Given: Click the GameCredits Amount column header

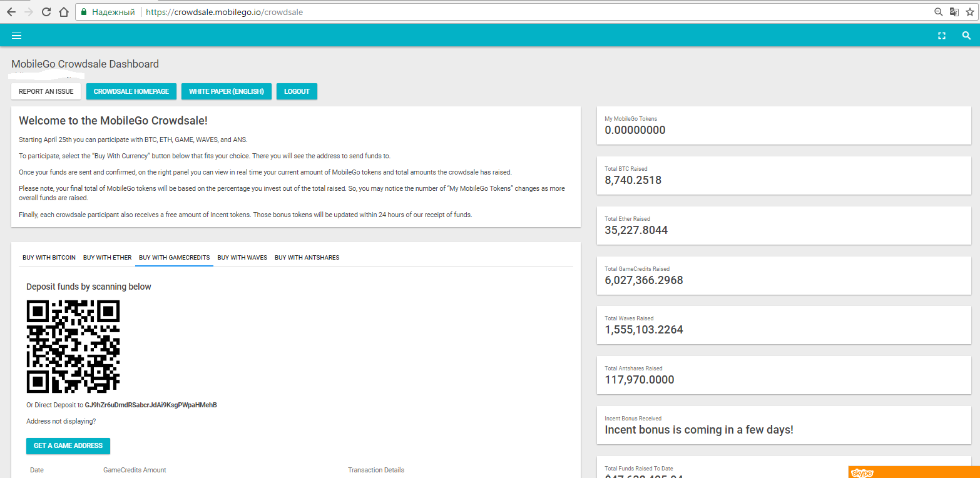Looking at the screenshot, I should tap(135, 470).
